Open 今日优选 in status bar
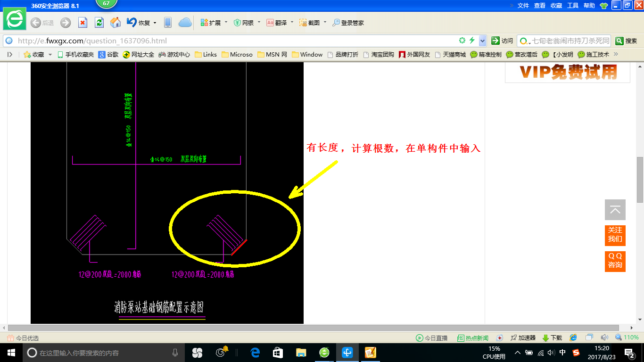 23,338
